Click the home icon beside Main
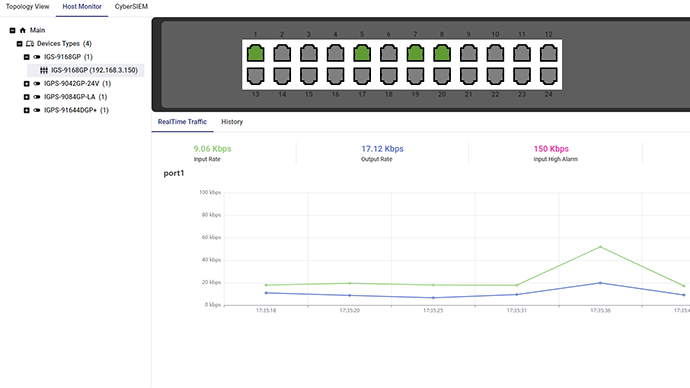Screen dimensions: 690x388 point(23,30)
